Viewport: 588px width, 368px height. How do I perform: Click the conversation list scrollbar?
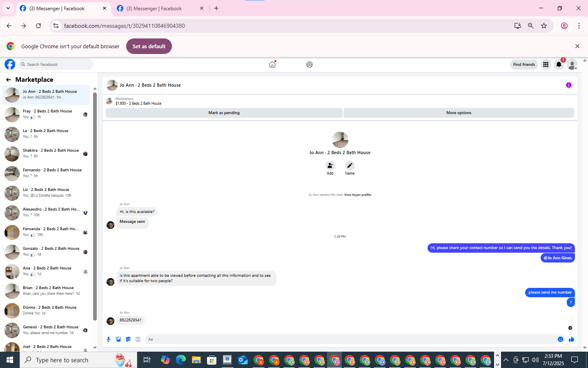click(95, 206)
